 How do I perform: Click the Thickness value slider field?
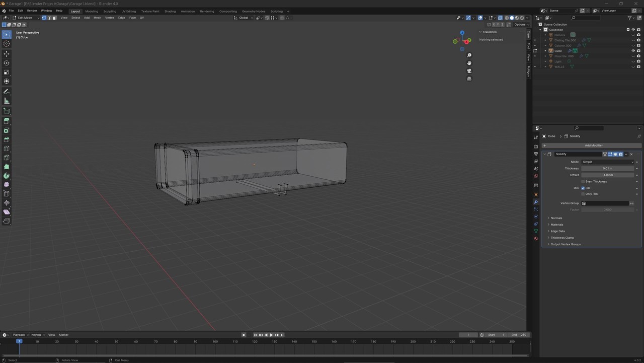(x=607, y=168)
